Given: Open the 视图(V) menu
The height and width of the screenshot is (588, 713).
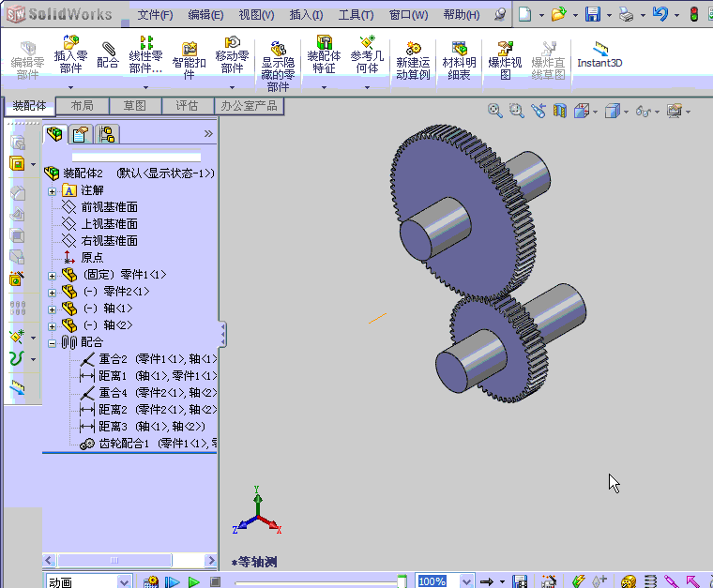Looking at the screenshot, I should click(256, 15).
